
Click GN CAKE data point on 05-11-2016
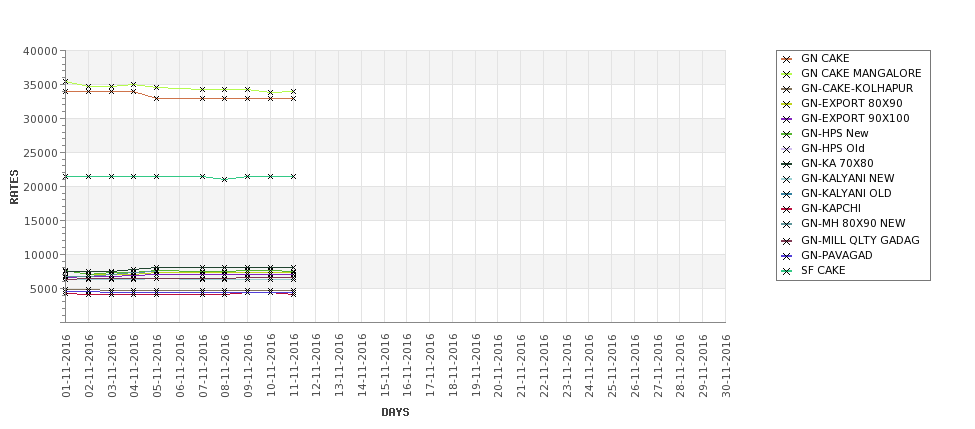point(157,98)
